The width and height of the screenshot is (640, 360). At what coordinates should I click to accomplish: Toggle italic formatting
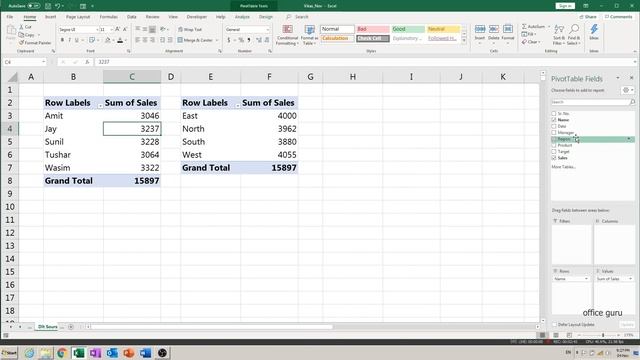pos(69,40)
